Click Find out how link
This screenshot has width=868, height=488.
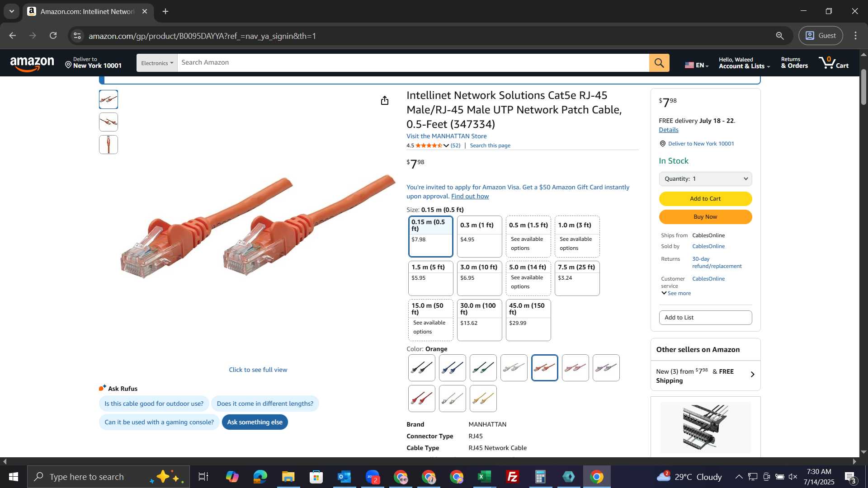tap(470, 196)
